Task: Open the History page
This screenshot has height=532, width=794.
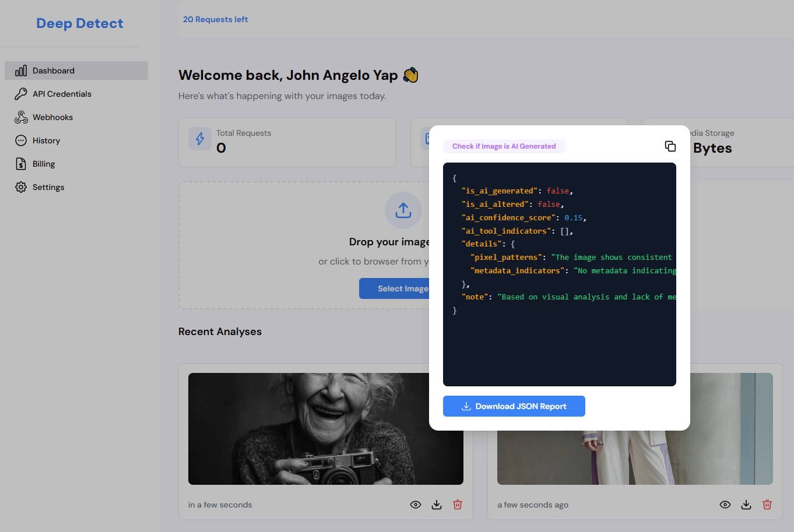Action: (x=46, y=140)
